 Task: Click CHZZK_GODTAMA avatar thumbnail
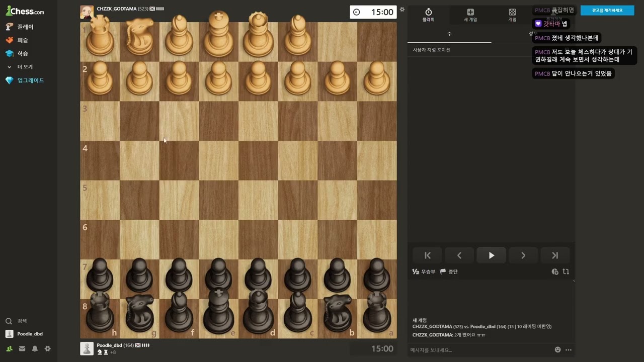coord(87,12)
